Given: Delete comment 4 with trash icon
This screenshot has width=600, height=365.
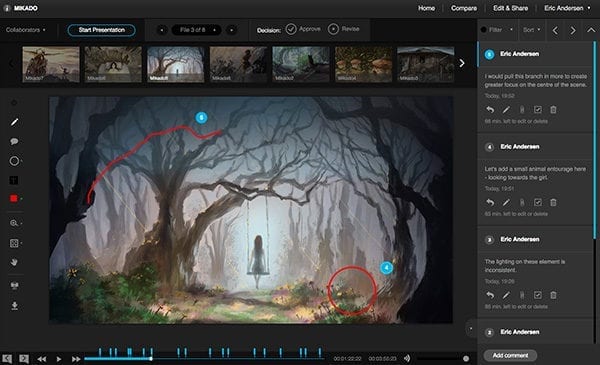Looking at the screenshot, I should coord(553,202).
